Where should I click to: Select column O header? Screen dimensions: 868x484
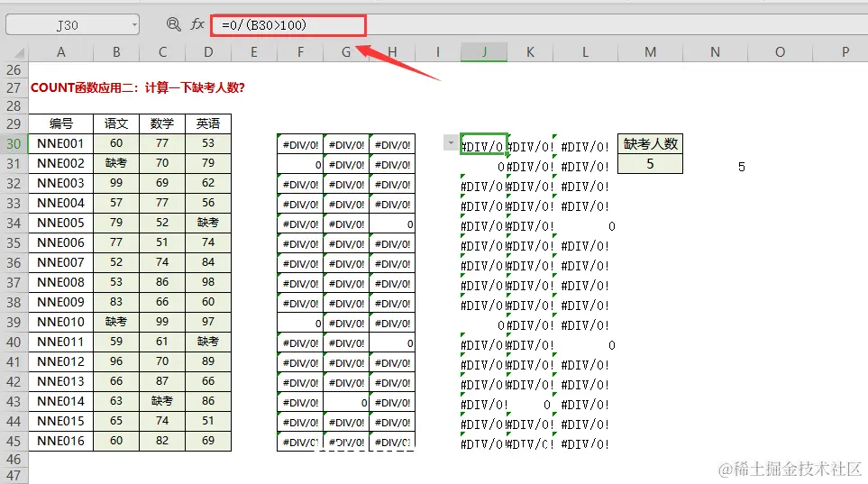click(780, 52)
